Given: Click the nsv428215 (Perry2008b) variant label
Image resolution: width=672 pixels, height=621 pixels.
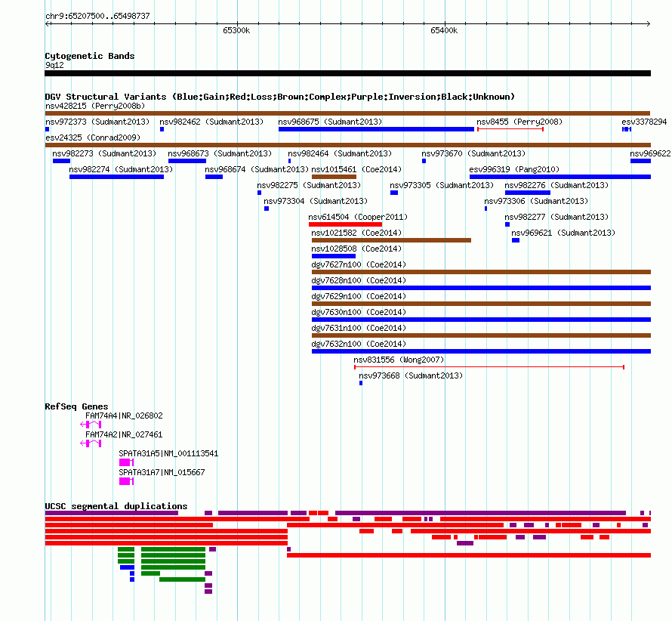Looking at the screenshot, I should (x=95, y=106).
